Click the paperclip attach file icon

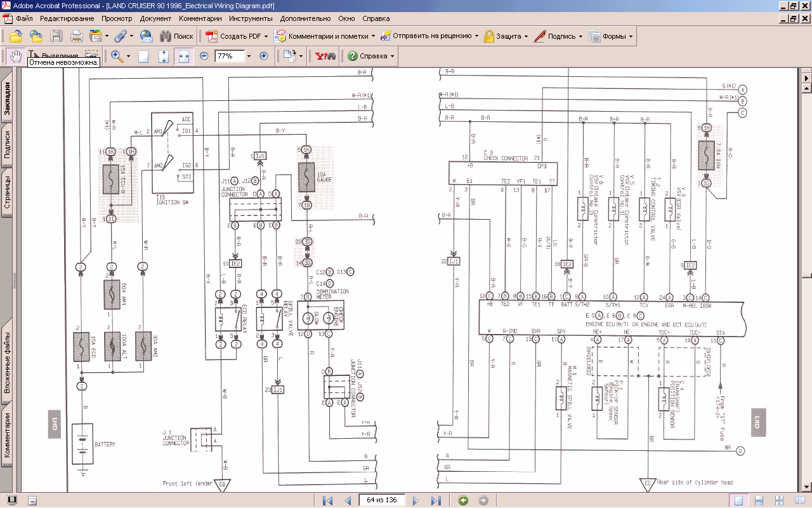(119, 36)
